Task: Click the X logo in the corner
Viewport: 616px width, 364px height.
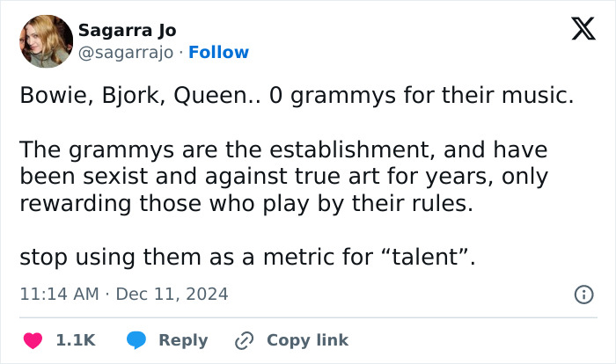Action: tap(583, 29)
